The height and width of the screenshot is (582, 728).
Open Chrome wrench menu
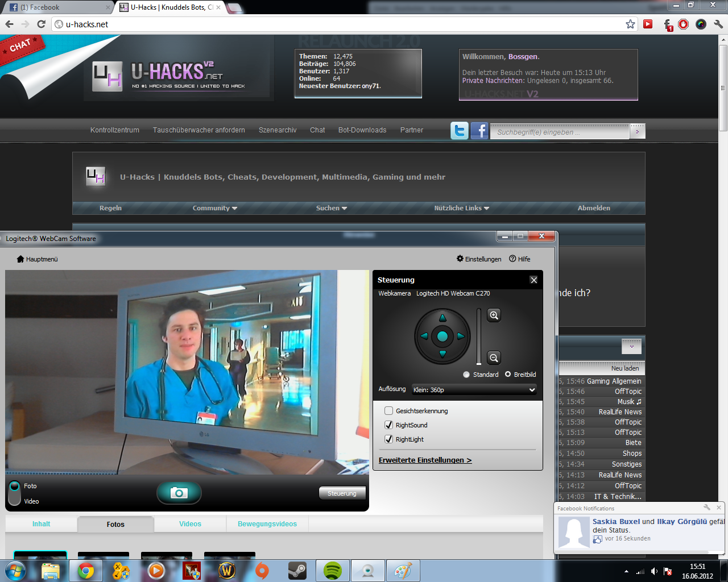(x=718, y=24)
